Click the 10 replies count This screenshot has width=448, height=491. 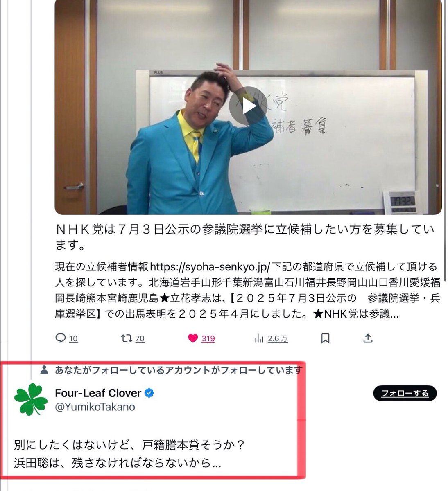[74, 339]
